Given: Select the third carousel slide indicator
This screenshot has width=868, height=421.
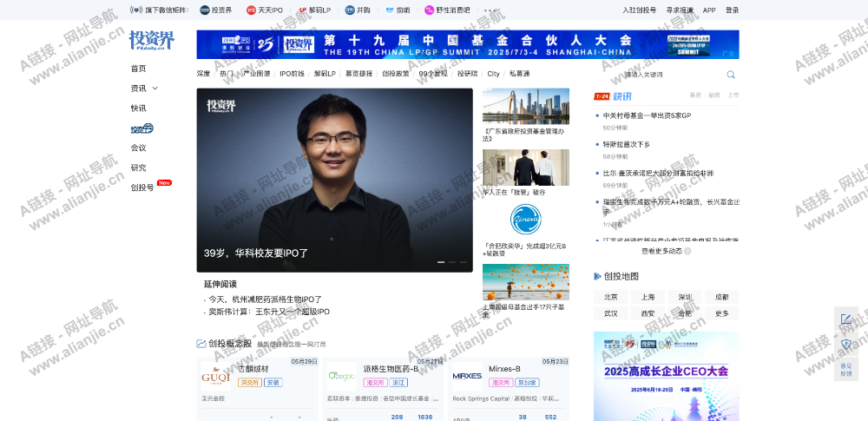Looking at the screenshot, I should pos(463,262).
